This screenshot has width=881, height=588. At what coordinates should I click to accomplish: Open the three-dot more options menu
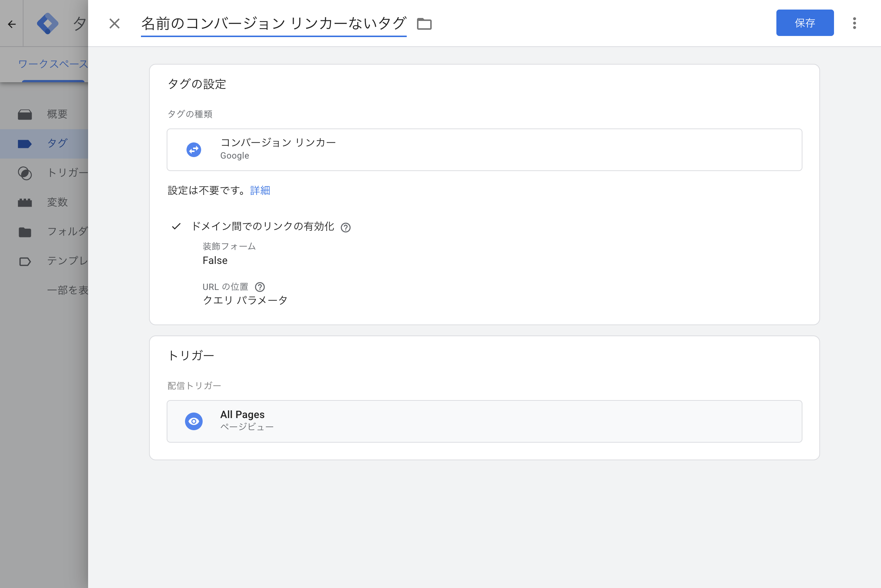click(x=854, y=23)
